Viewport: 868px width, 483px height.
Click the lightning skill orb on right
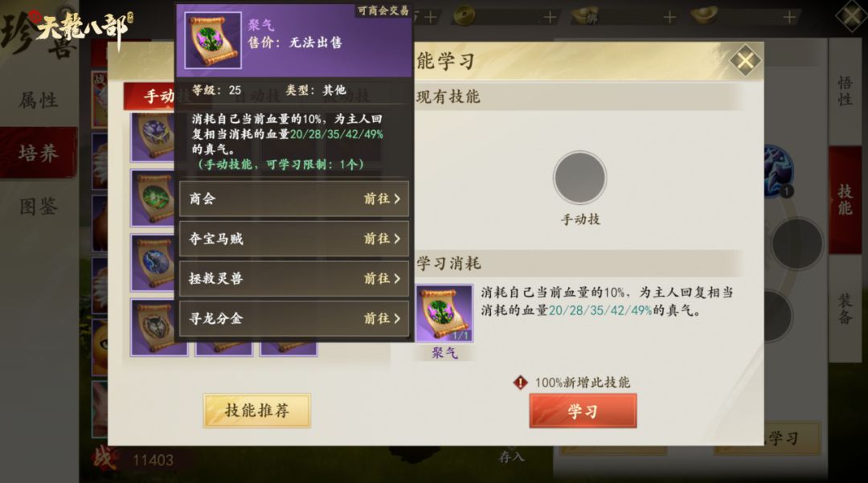[x=780, y=170]
